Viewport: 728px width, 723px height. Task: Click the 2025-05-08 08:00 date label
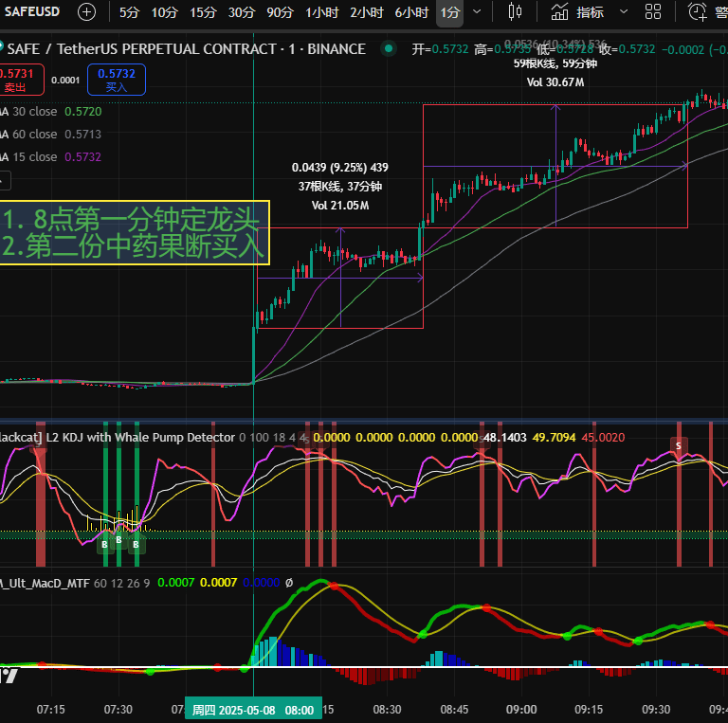[253, 710]
